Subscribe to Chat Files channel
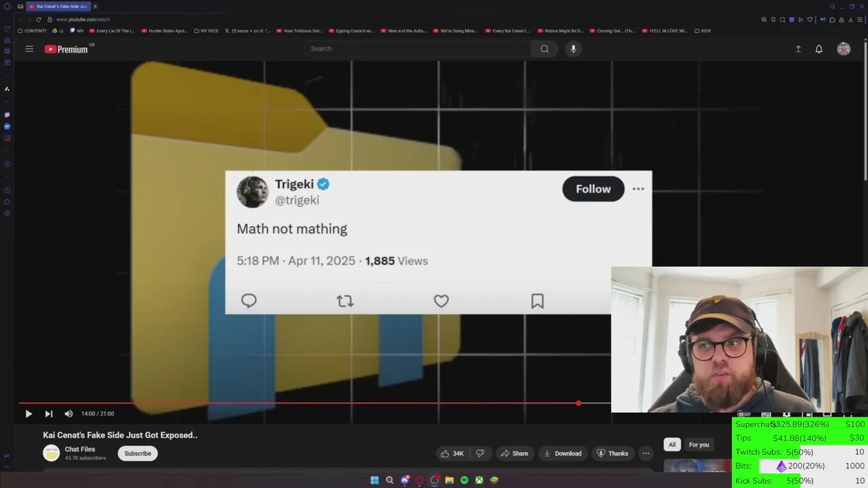Screen dimensions: 868x488 pyautogui.click(x=138, y=453)
